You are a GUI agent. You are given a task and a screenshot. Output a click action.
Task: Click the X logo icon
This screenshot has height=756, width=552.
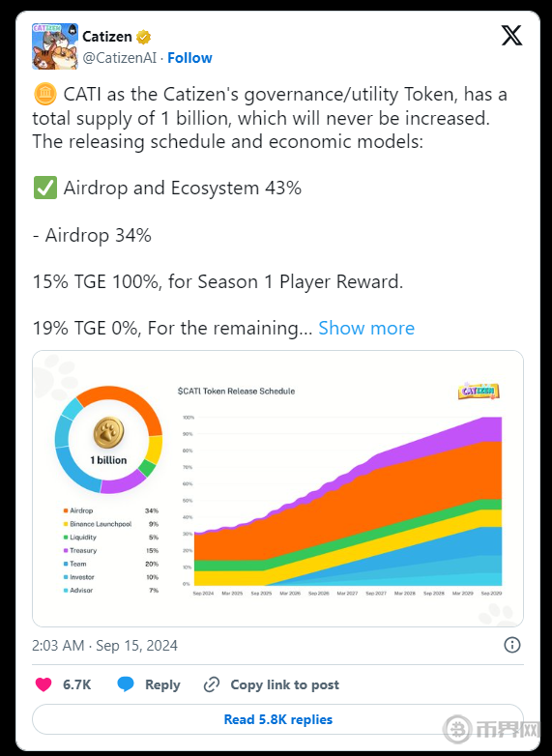(511, 36)
